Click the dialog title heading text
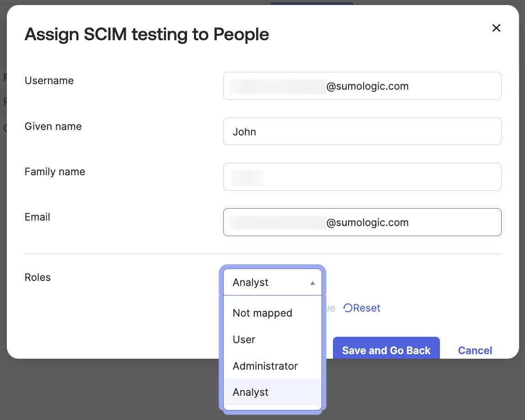The image size is (525, 420). (x=147, y=34)
